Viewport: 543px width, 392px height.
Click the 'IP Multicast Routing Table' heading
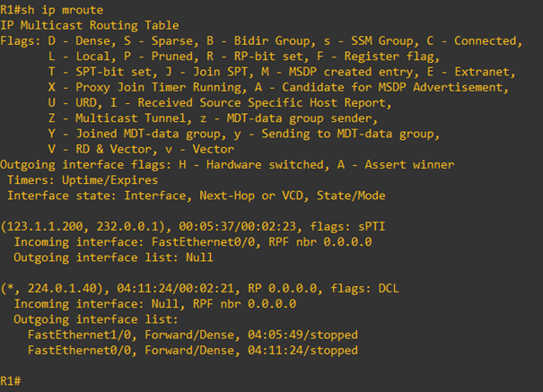click(90, 25)
